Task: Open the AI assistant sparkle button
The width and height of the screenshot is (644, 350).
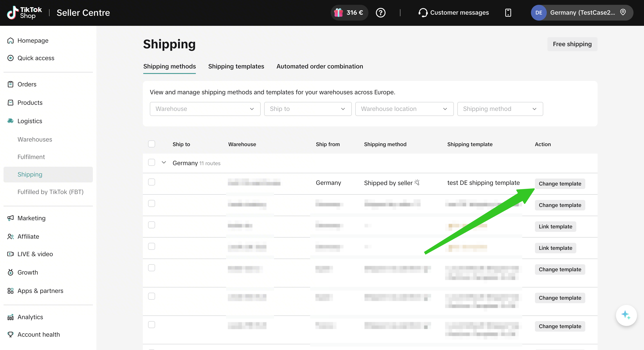Action: click(x=626, y=315)
